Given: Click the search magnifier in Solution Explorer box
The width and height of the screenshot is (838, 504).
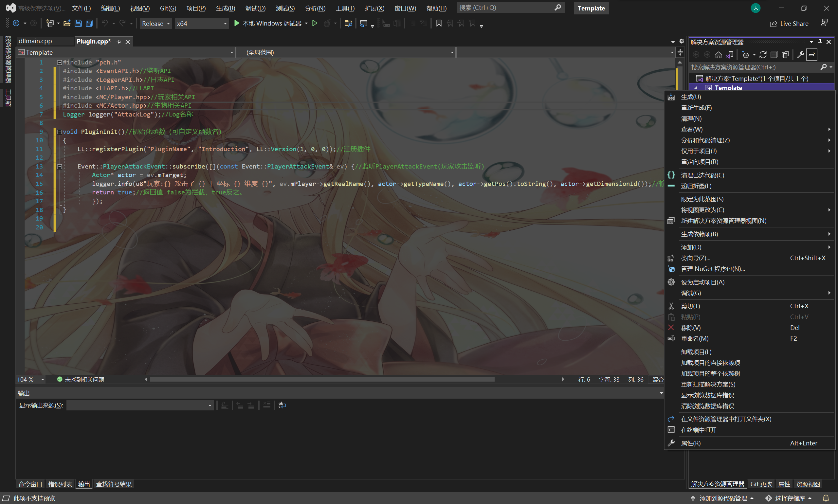Looking at the screenshot, I should click(x=823, y=67).
